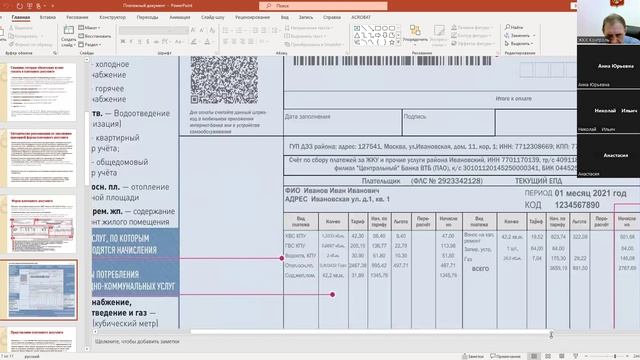Click the text highlight color button
Viewport: 640px width, 360px height.
point(194,42)
